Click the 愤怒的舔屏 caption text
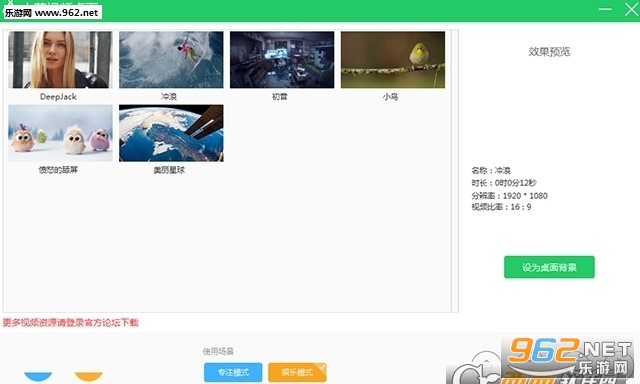The height and width of the screenshot is (384, 640). [58, 170]
